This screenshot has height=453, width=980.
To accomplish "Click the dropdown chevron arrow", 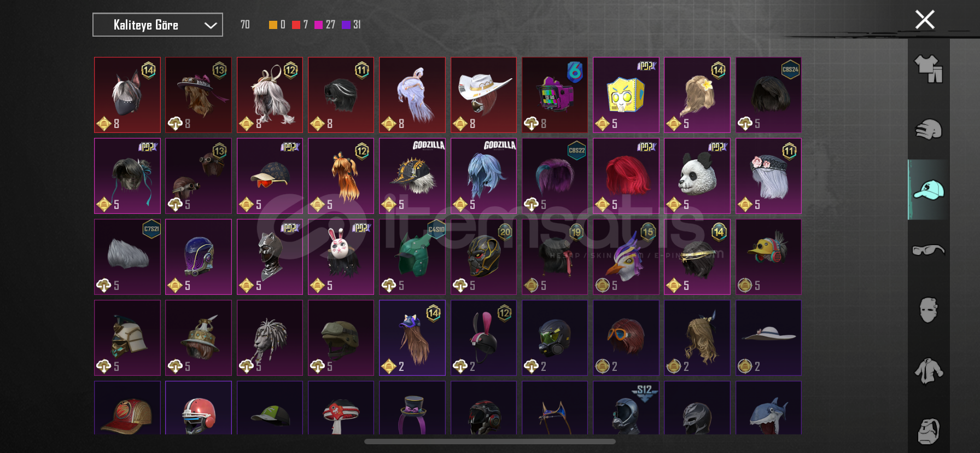I will coord(211,25).
